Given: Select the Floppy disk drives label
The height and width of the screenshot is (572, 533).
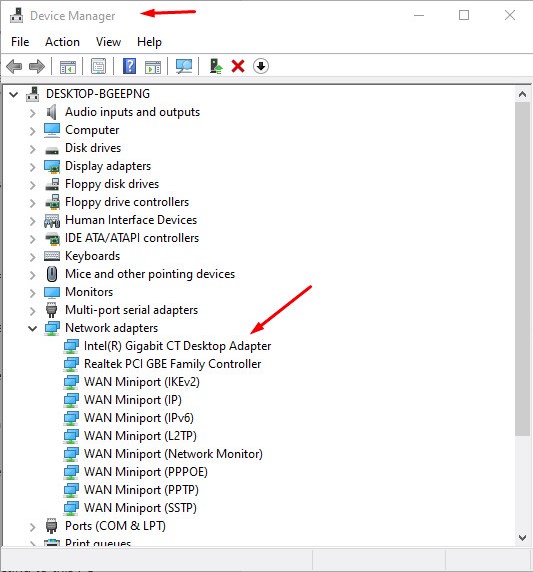Looking at the screenshot, I should click(112, 184).
